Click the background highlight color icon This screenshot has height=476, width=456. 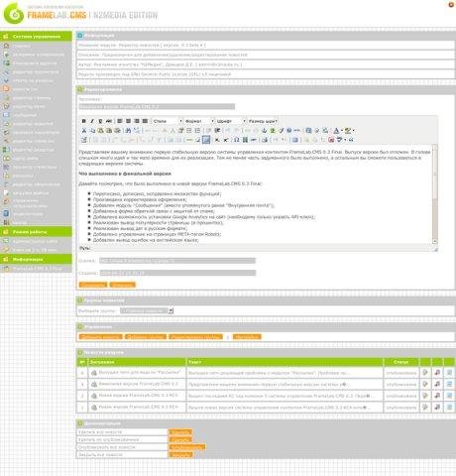pos(347,131)
